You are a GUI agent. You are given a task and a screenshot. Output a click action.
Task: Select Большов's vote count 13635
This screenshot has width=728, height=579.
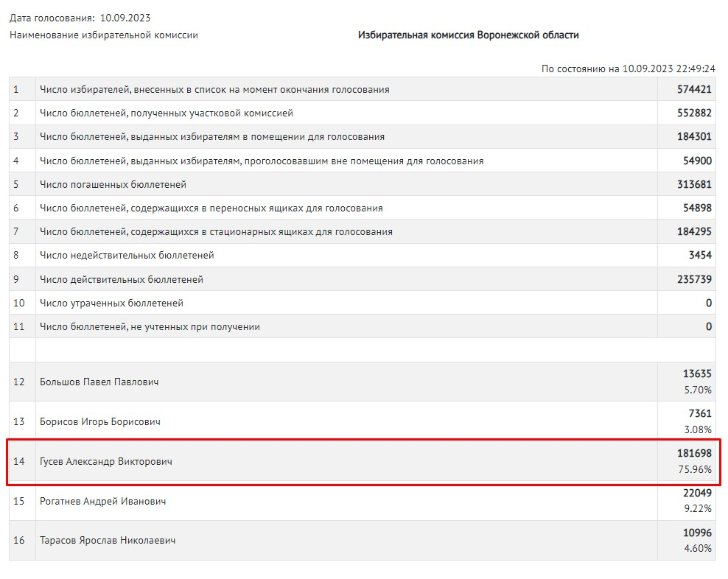point(697,373)
